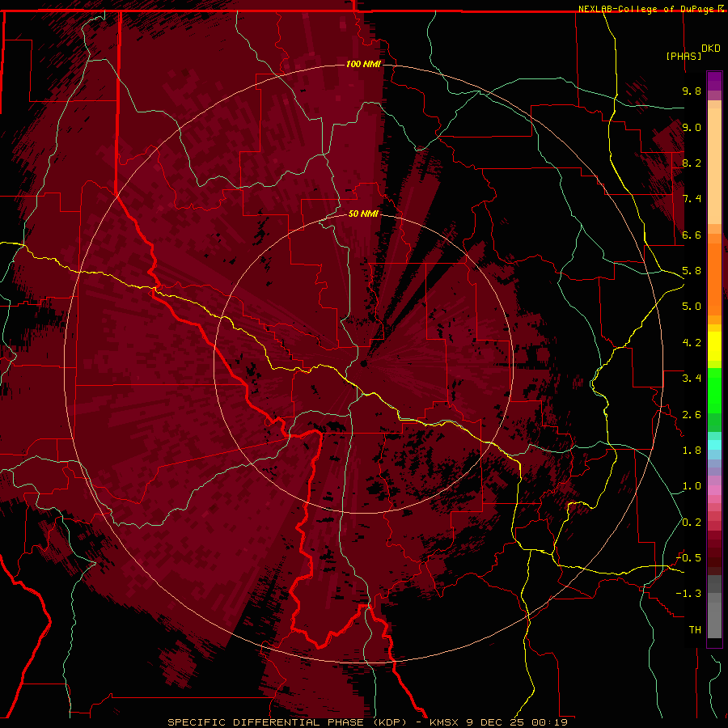The image size is (728, 728).
Task: Click the KMSX station identifier in caption
Action: (444, 722)
